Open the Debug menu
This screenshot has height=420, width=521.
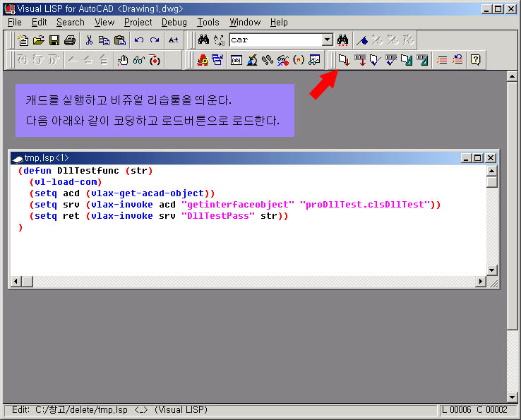[174, 23]
